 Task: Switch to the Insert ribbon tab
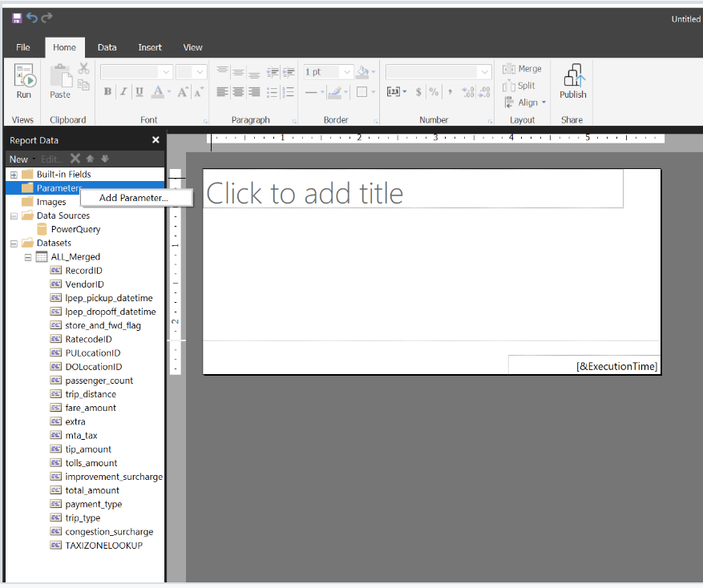click(x=150, y=47)
